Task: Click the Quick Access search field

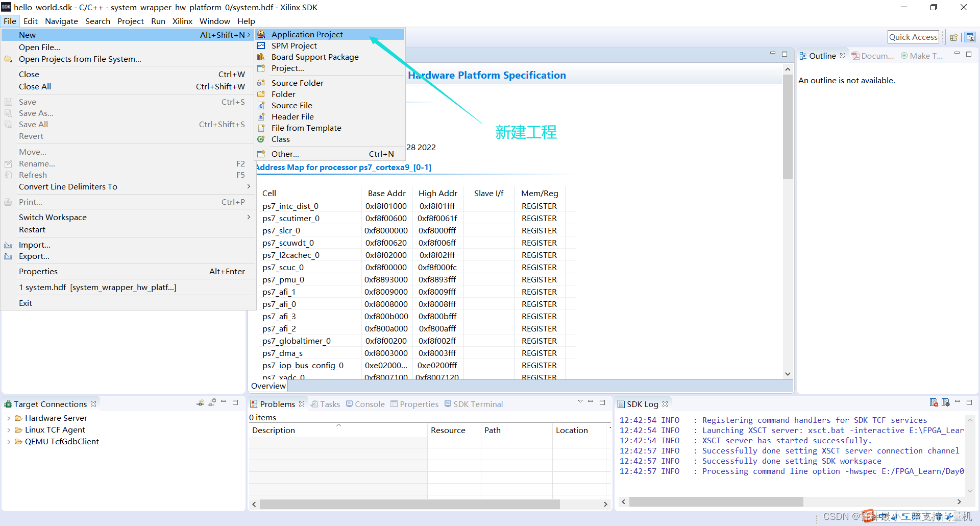Action: click(x=913, y=37)
